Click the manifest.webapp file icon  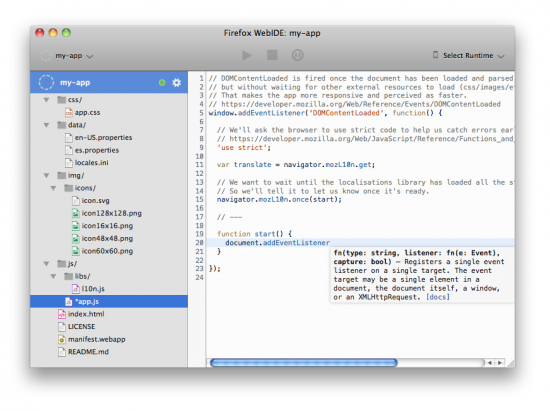point(62,339)
